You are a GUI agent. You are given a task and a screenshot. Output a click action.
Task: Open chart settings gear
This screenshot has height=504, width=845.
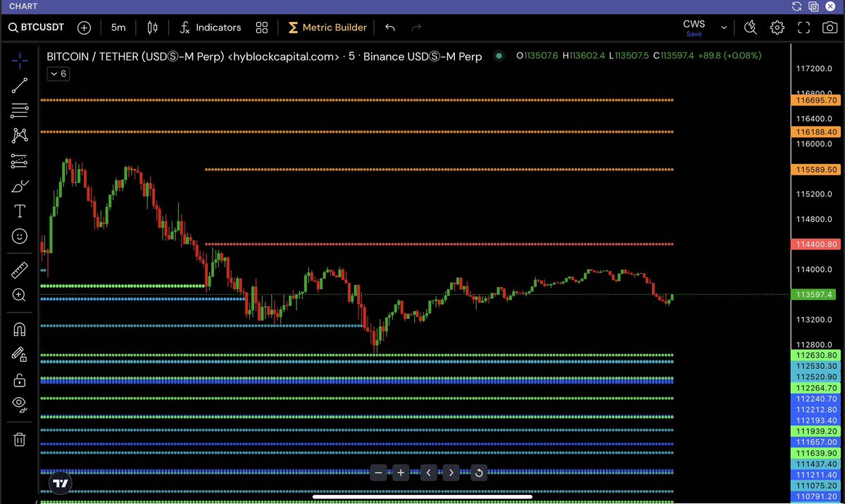tap(777, 27)
